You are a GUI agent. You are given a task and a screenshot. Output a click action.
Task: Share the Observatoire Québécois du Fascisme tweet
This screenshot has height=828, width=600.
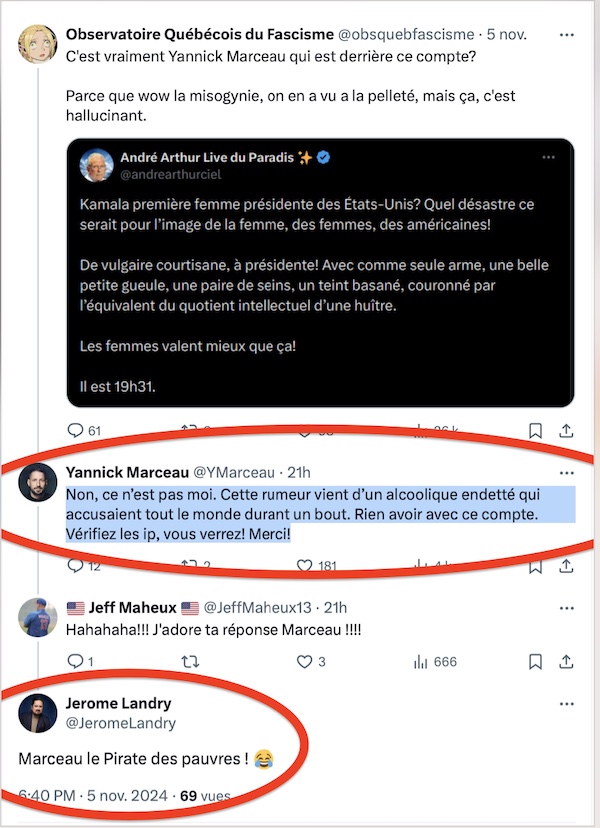[567, 431]
